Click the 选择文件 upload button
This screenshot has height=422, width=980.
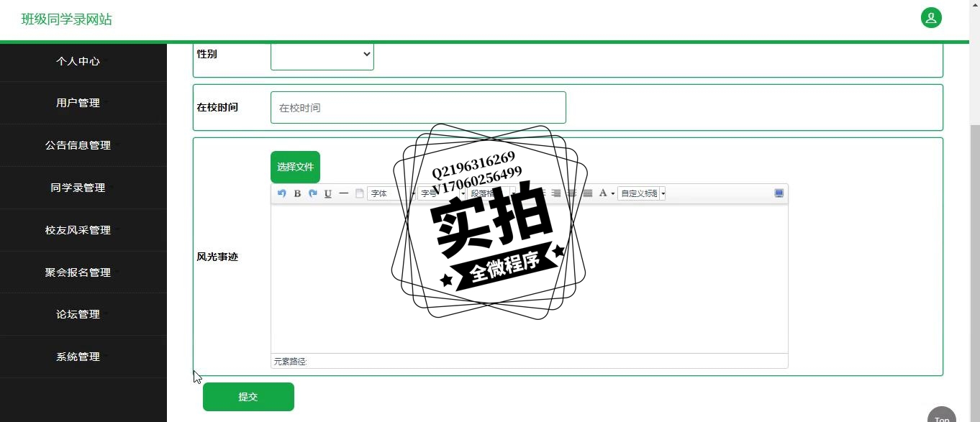tap(295, 167)
